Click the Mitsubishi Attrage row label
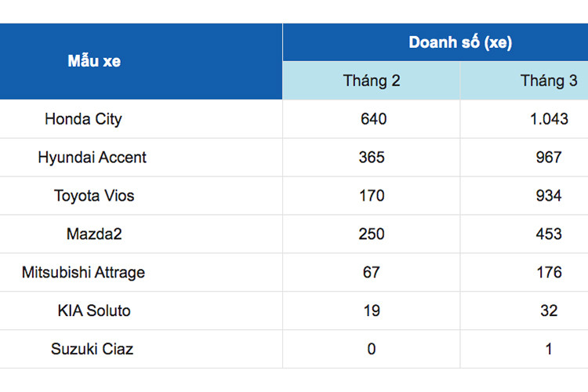The width and height of the screenshot is (588, 392). tap(83, 273)
